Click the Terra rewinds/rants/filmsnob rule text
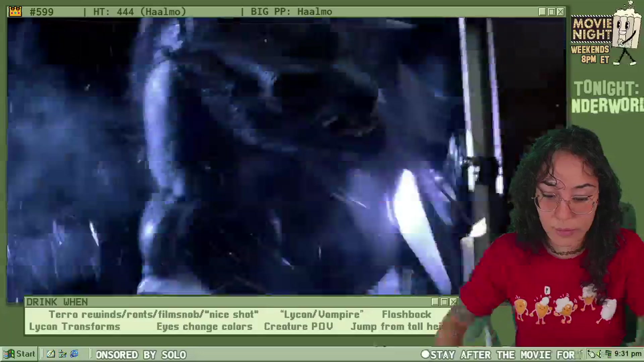 pyautogui.click(x=154, y=314)
